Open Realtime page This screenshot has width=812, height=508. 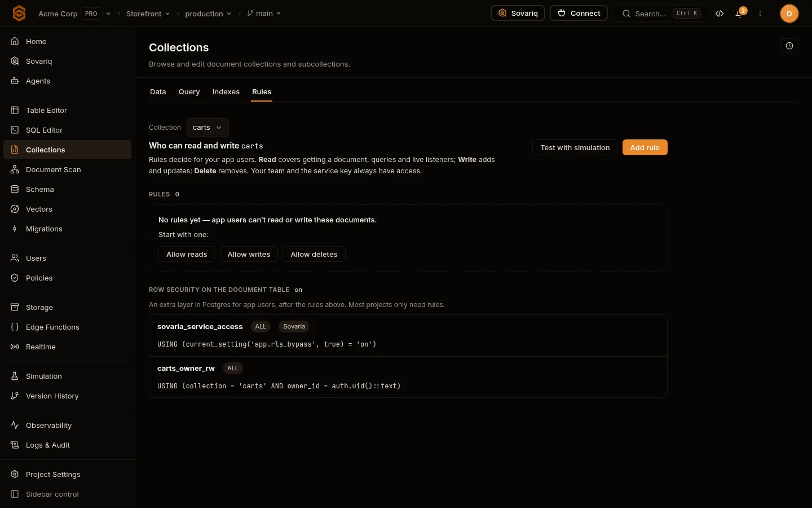point(68,347)
